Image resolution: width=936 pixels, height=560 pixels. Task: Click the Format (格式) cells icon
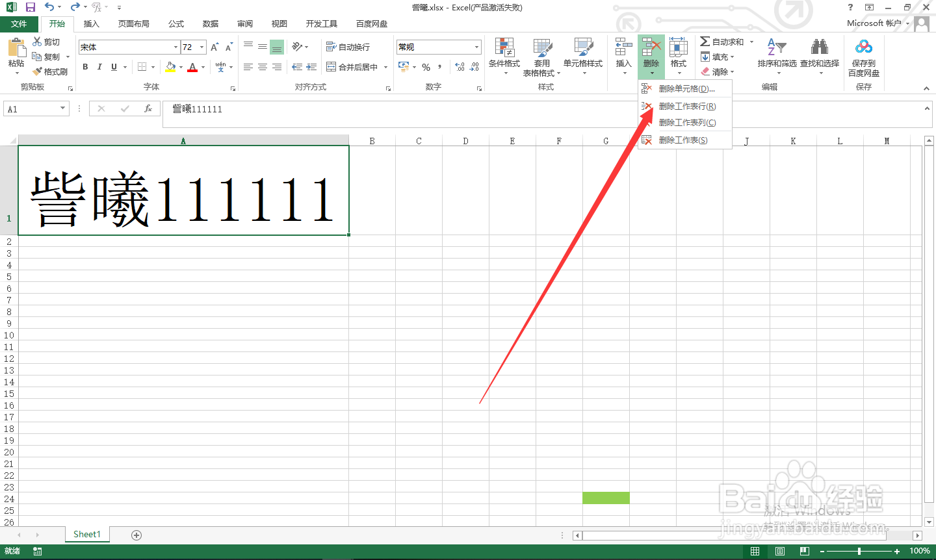(x=679, y=47)
